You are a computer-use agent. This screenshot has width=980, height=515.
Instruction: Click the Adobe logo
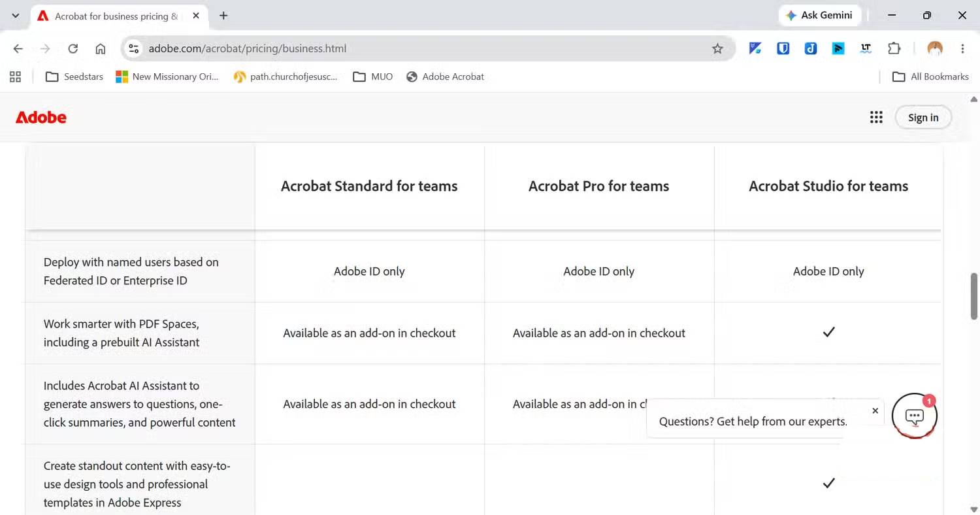(41, 118)
